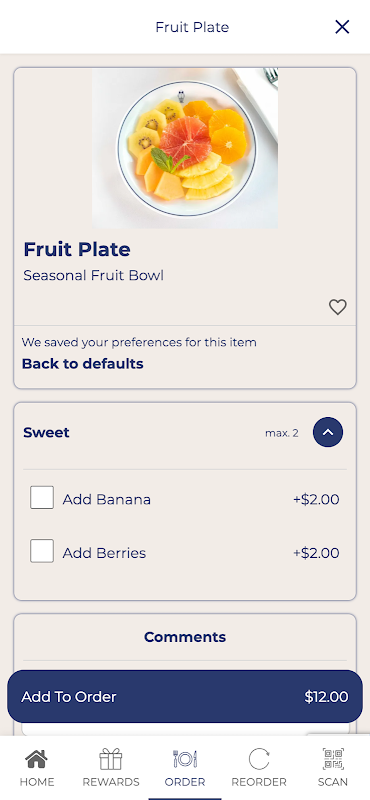
Task: Close the Fruit Plate dialog
Action: pyautogui.click(x=342, y=27)
